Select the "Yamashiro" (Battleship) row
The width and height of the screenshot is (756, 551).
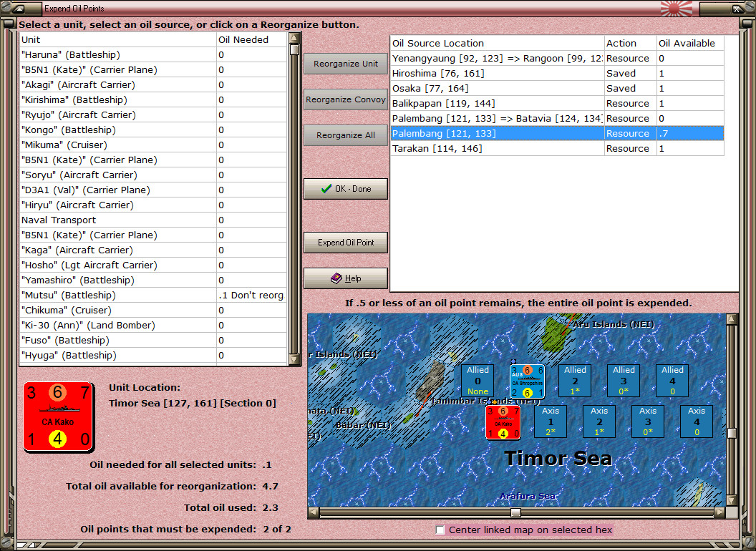[153, 280]
